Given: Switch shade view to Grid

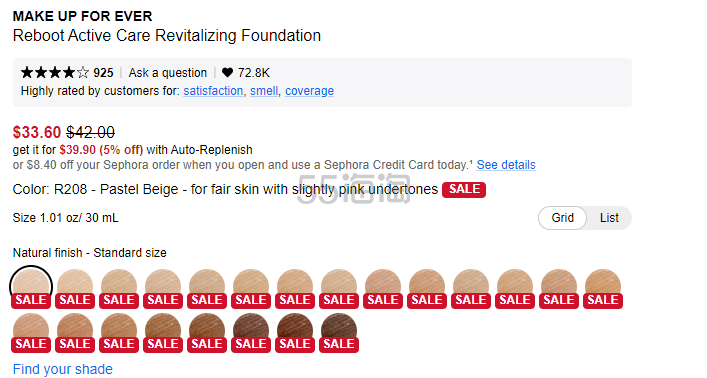Looking at the screenshot, I should pos(562,218).
